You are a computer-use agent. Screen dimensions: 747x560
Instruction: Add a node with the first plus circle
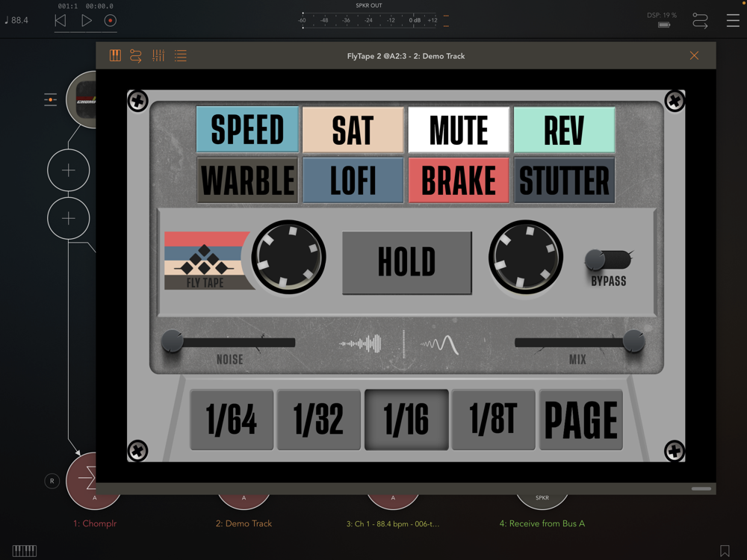tap(69, 170)
